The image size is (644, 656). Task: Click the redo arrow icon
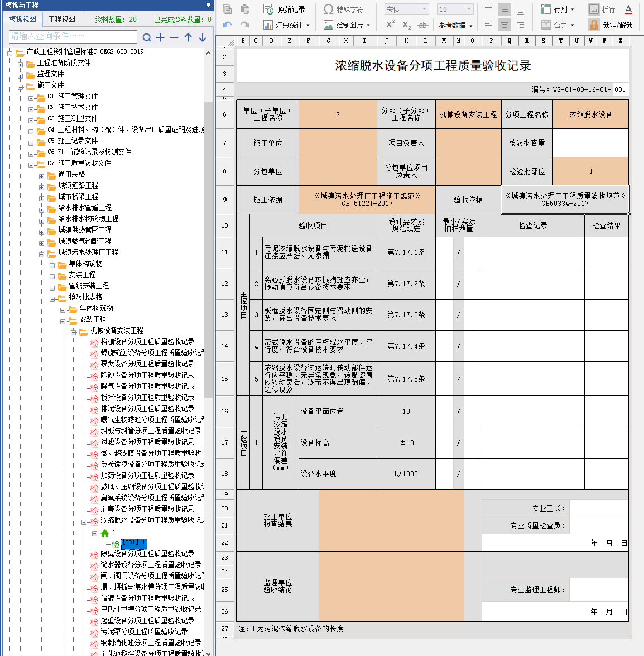click(x=245, y=25)
